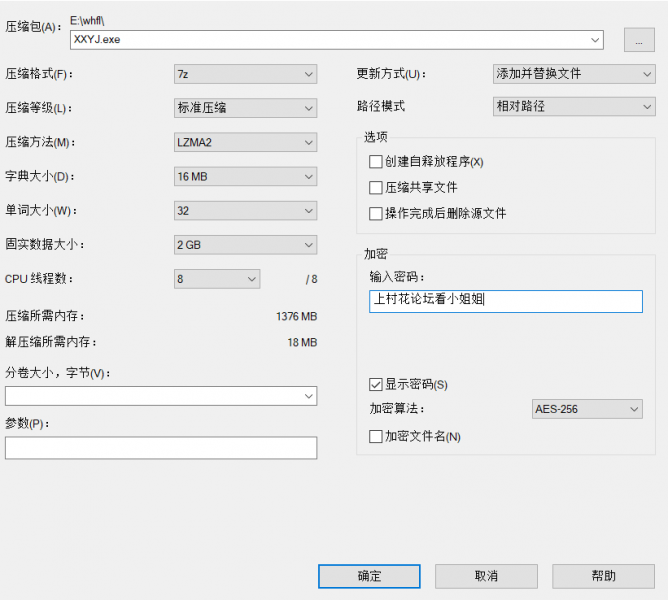The height and width of the screenshot is (600, 668).
Task: Select the 压缩方法 LZMA2 dropdown
Action: [x=245, y=142]
